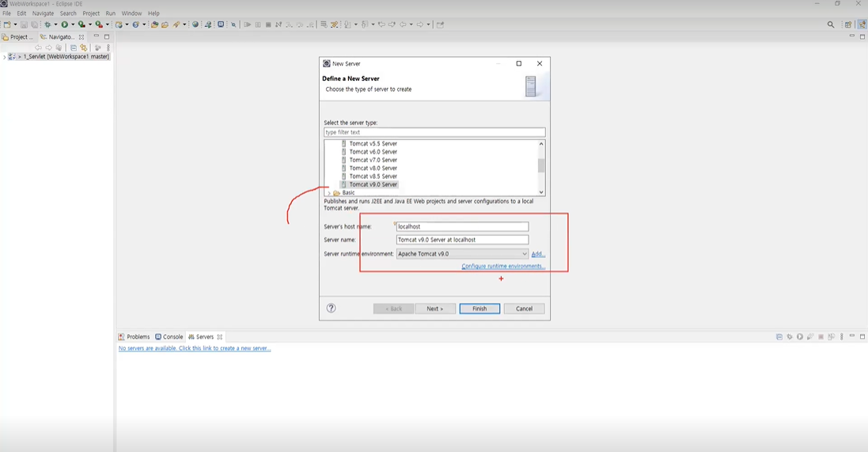Open Servers view menu three-dot icon

(x=841, y=336)
